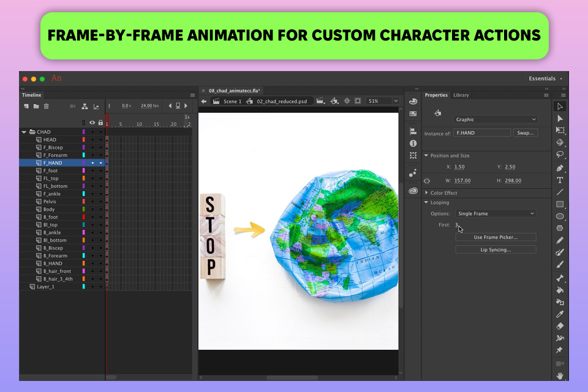
Task: Open the Swatches panel icon
Action: [413, 114]
